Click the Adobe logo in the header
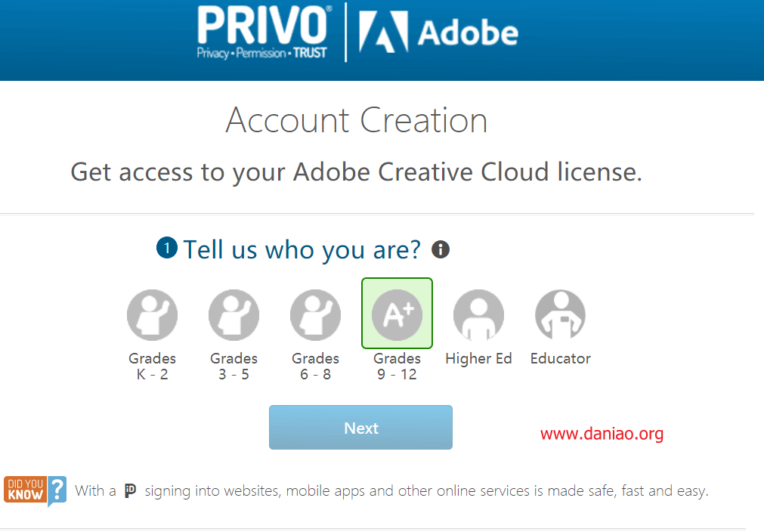Screen dimensions: 764x532 (438, 32)
